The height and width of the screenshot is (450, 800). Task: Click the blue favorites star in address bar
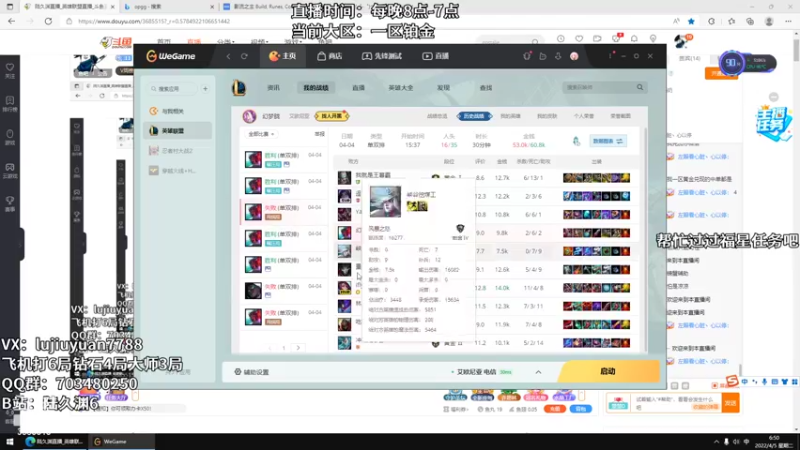[691, 21]
